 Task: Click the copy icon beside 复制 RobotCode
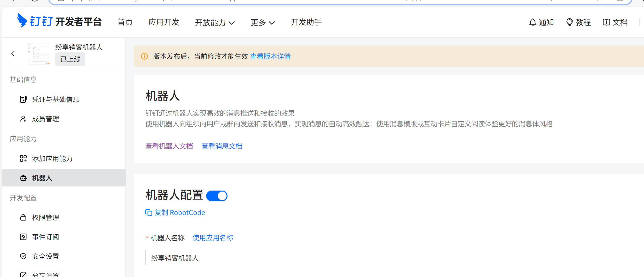(x=149, y=213)
